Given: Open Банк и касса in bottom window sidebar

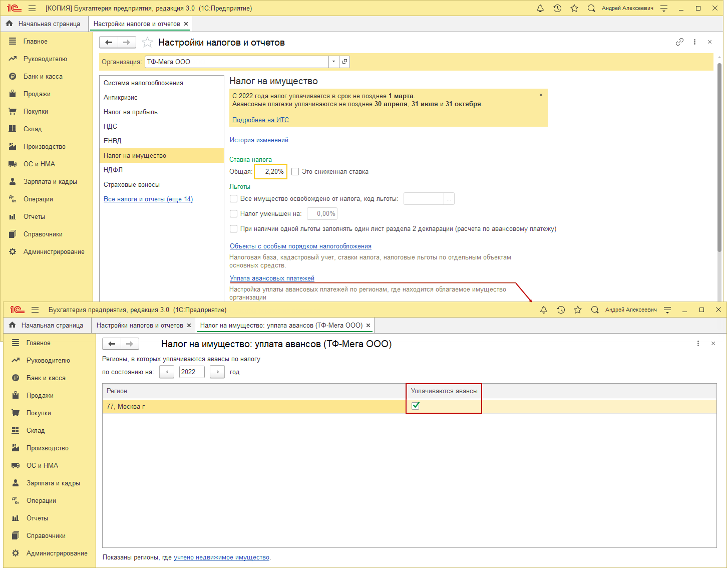Looking at the screenshot, I should point(46,378).
